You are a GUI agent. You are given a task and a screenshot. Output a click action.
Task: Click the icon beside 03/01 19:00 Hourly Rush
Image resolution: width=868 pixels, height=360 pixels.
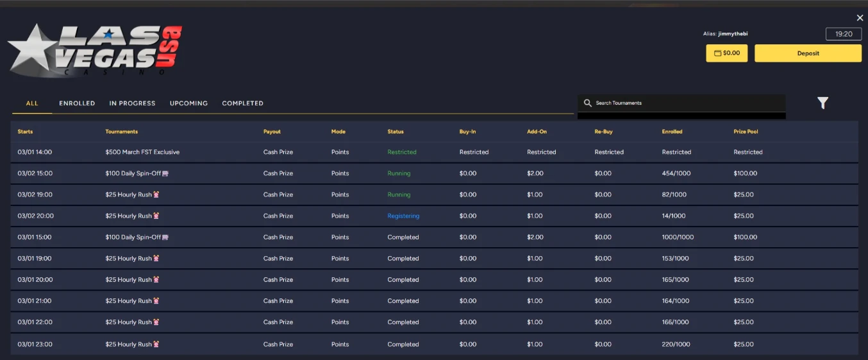pyautogui.click(x=156, y=258)
